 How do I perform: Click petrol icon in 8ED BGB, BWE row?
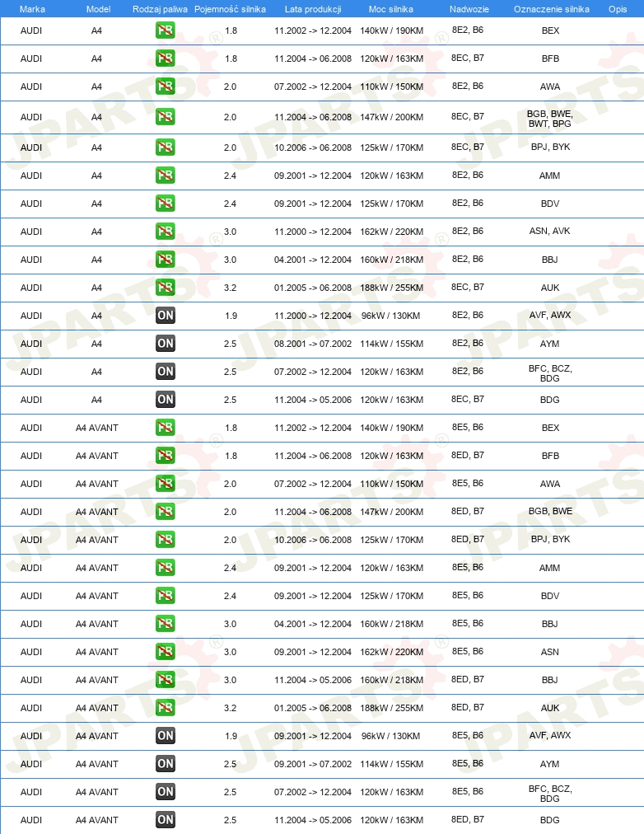166,512
